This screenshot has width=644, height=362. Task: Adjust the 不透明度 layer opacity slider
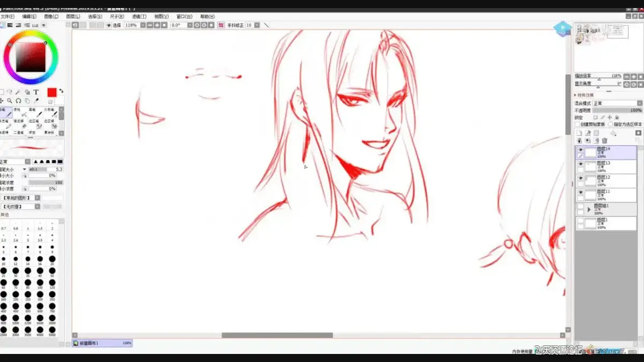(617, 110)
